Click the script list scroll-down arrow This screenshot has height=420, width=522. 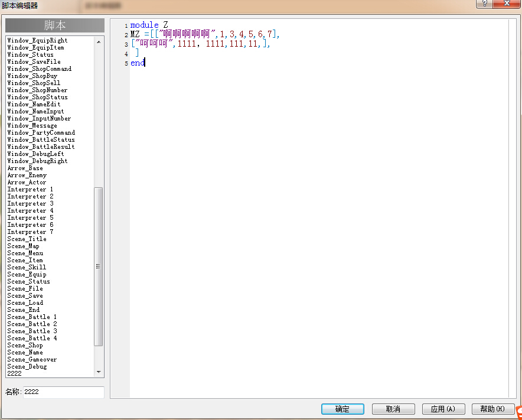click(x=99, y=372)
